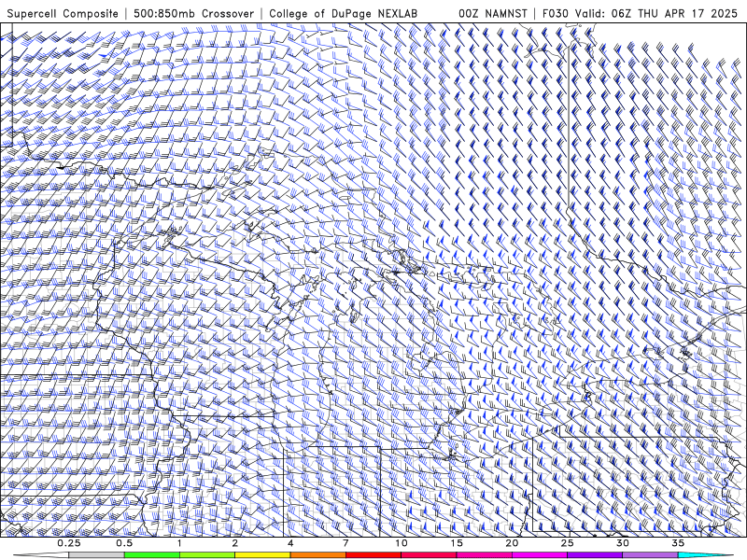Viewport: 747px width, 560px height.
Task: Select the orange 4–7 color bar segment
Action: [317, 555]
